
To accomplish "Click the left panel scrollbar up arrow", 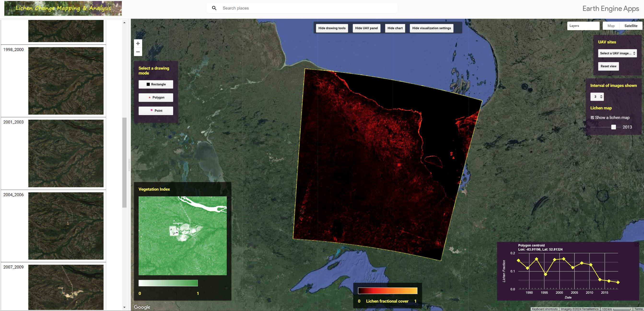I will click(124, 23).
